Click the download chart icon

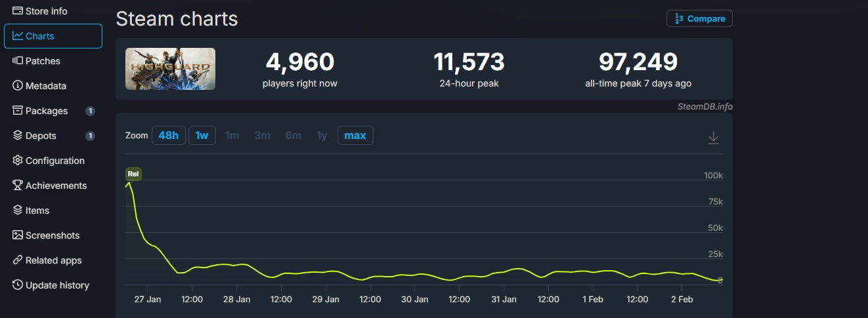(713, 138)
